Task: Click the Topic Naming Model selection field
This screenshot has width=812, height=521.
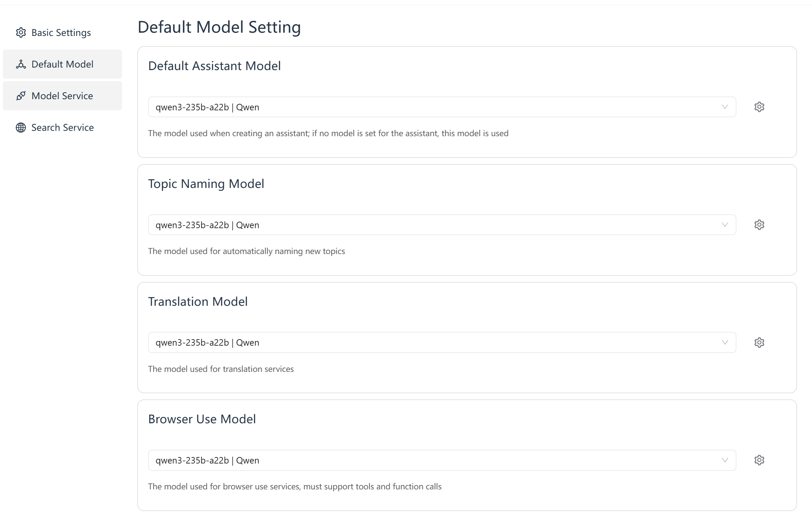Action: pyautogui.click(x=431, y=225)
